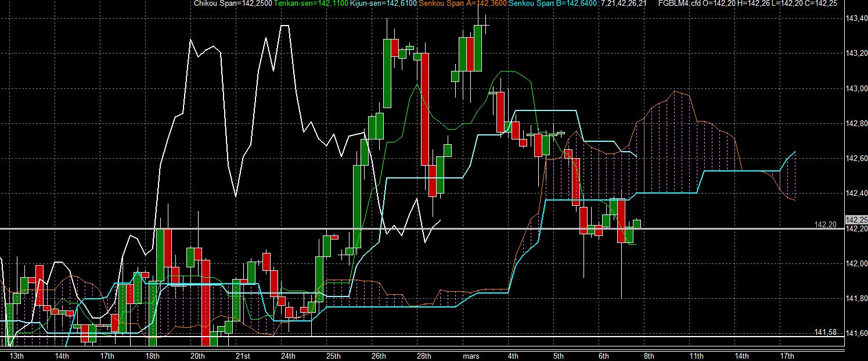
Task: Click the highlighted 142,25 current price tag
Action: click(x=856, y=220)
